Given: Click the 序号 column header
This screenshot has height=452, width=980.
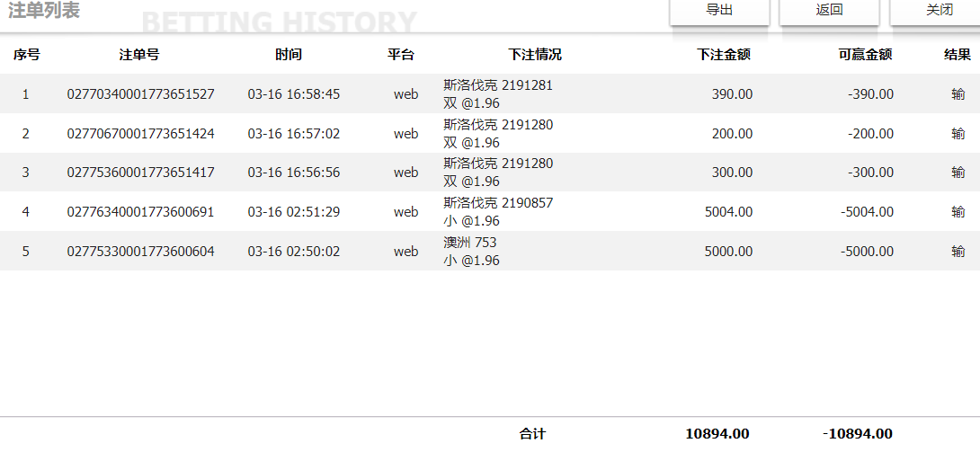Looking at the screenshot, I should coord(26,55).
